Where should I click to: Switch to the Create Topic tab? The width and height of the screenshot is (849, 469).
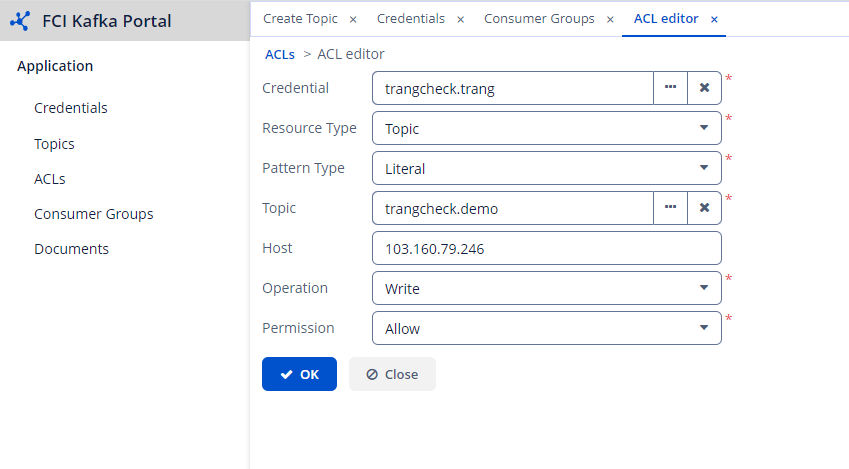300,19
